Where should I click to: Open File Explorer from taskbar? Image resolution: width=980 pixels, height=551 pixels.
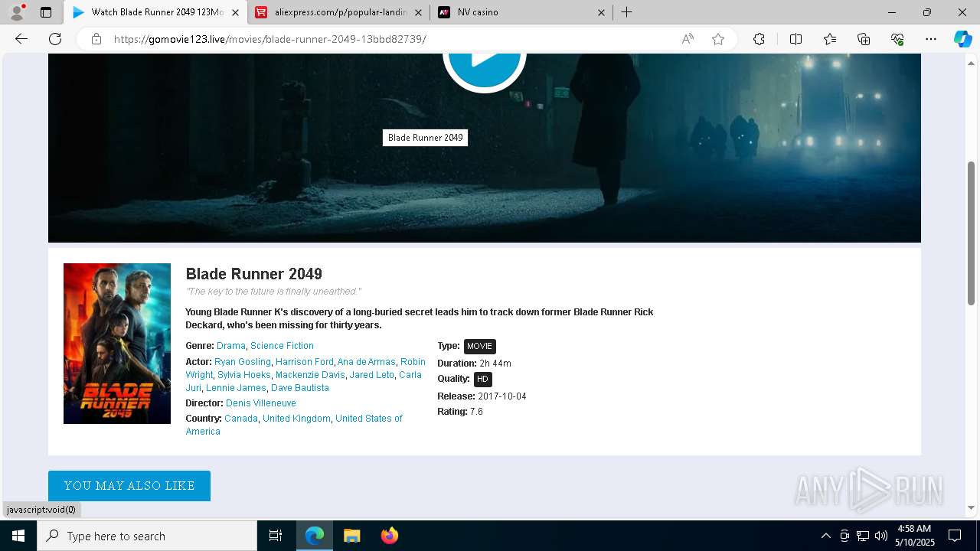point(351,536)
